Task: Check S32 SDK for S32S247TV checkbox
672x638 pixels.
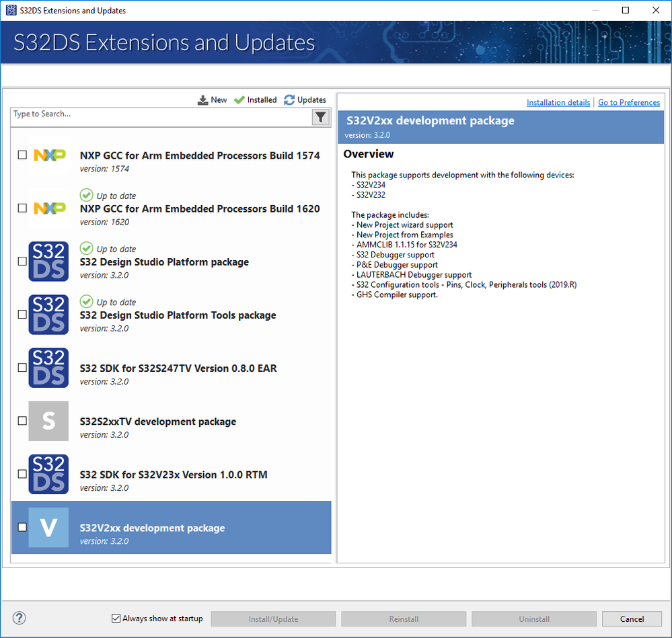Action: 22,367
